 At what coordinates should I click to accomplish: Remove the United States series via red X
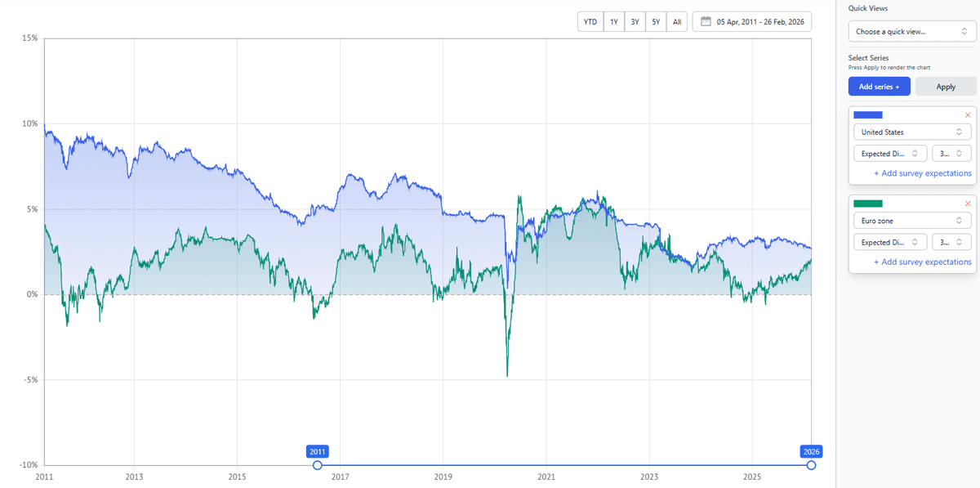[967, 114]
